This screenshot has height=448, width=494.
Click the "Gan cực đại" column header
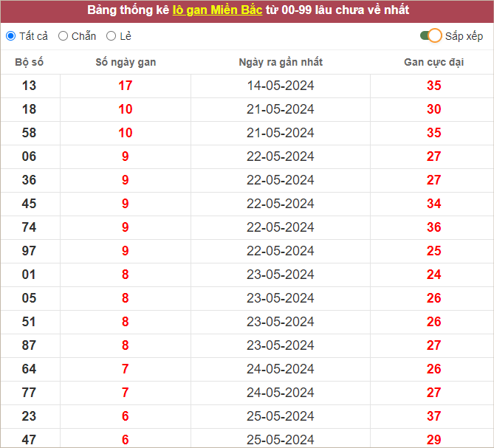click(433, 62)
